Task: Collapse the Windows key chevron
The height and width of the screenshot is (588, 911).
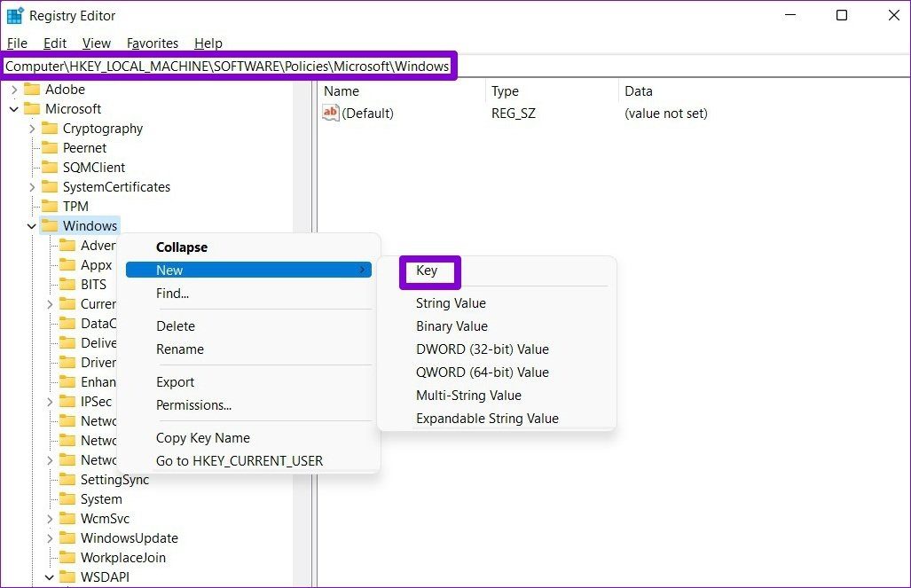Action: (x=31, y=226)
